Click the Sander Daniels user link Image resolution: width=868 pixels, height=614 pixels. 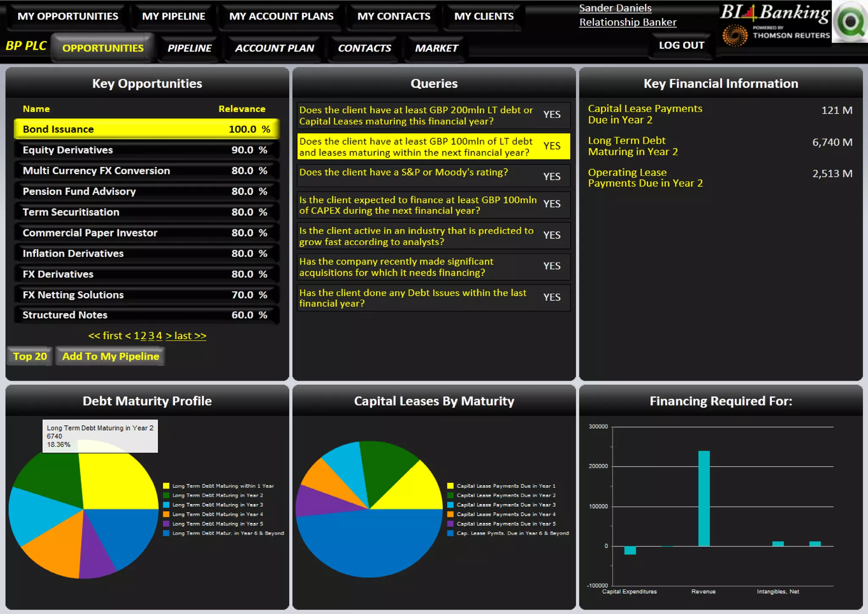[x=615, y=8]
